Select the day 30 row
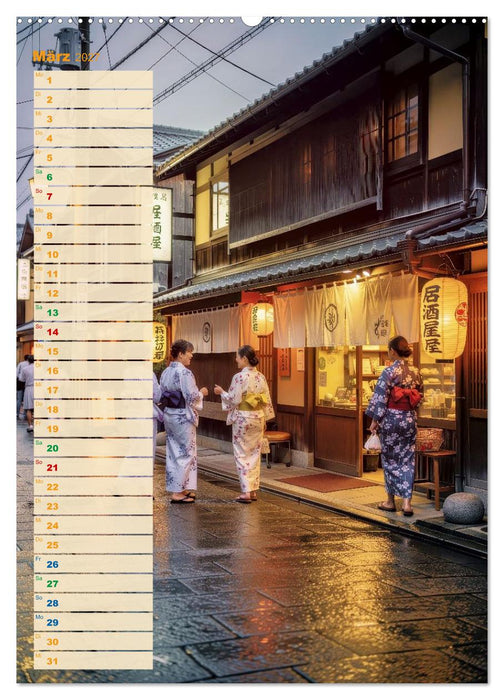This screenshot has height=700, width=504. tap(93, 641)
